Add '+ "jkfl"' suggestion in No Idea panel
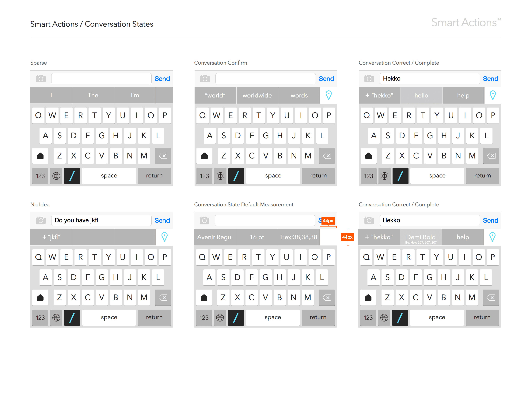This screenshot has height=399, width=532. click(51, 237)
